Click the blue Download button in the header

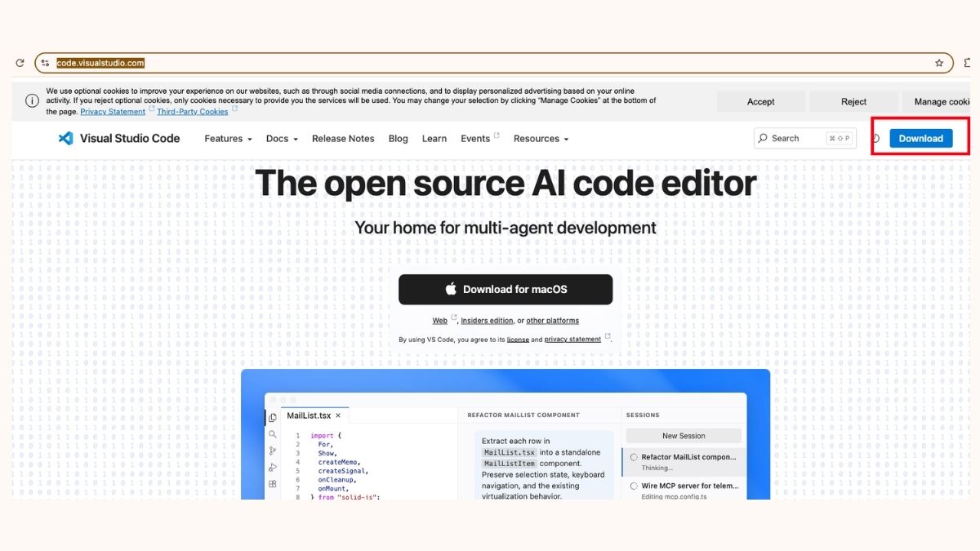click(921, 139)
